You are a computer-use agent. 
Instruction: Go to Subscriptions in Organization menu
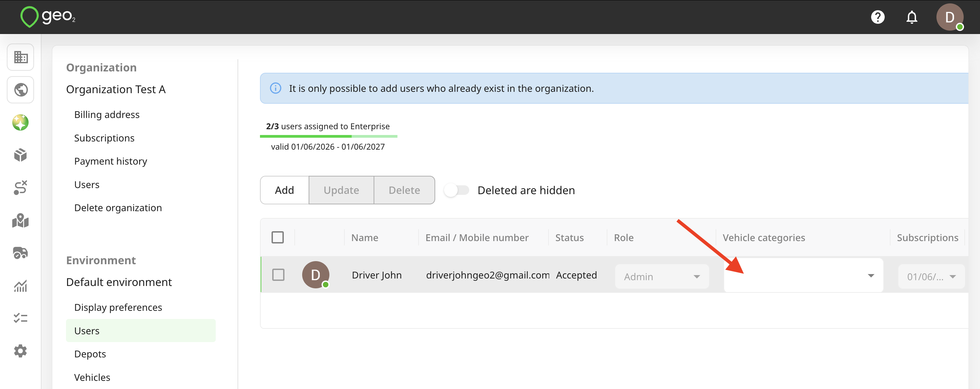[x=104, y=138]
